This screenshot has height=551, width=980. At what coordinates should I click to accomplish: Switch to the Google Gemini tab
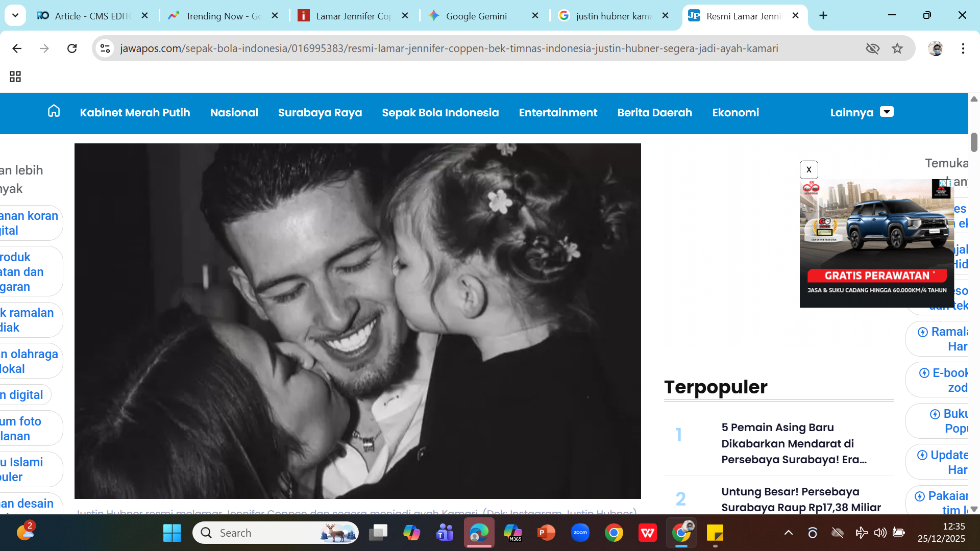tap(476, 16)
